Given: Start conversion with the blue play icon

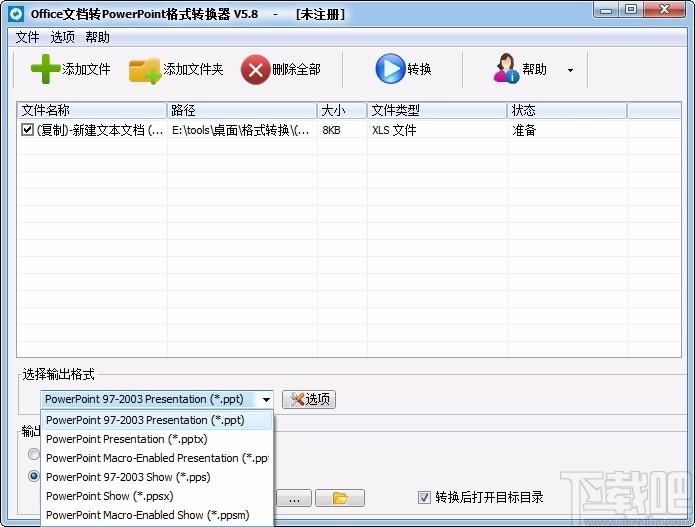Looking at the screenshot, I should pos(390,69).
